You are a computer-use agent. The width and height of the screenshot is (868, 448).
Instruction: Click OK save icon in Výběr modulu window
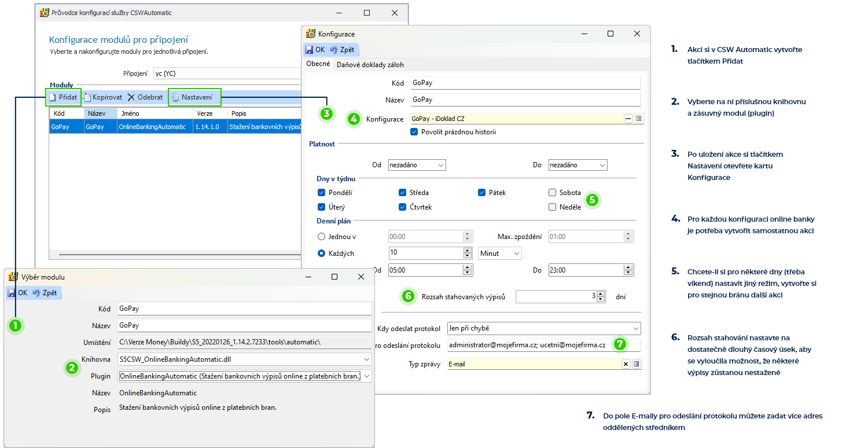coord(12,293)
